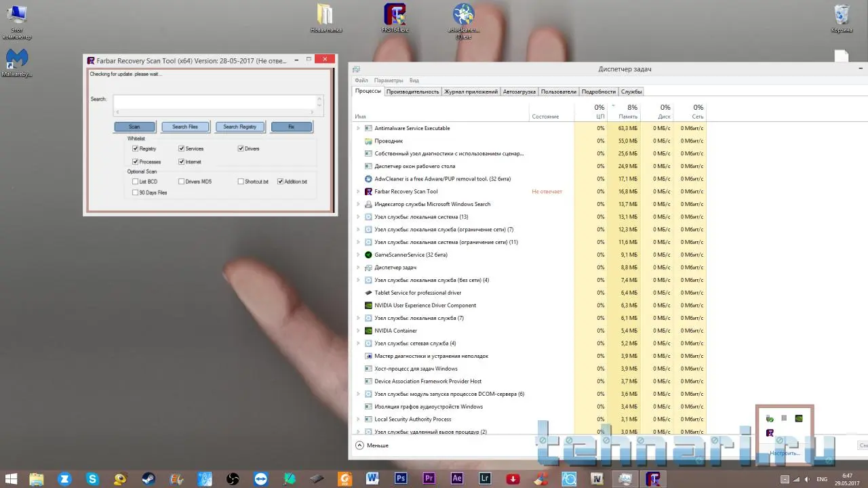The image size is (868, 488).
Task: Toggle the Addition.txt checkbox
Action: tap(281, 182)
